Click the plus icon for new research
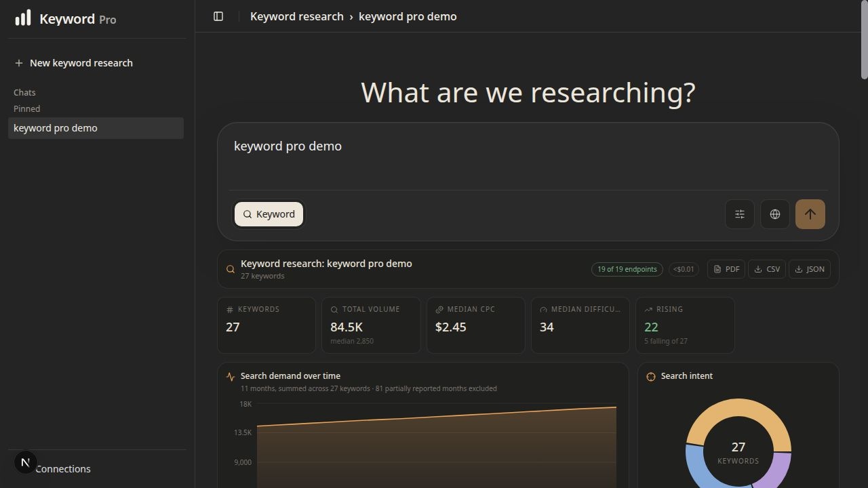The height and width of the screenshot is (488, 868). click(19, 63)
